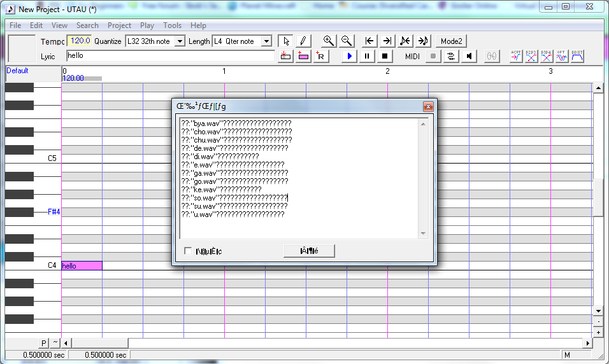Jump to end with right-bar arrow
The image size is (609, 364).
pyautogui.click(x=387, y=41)
